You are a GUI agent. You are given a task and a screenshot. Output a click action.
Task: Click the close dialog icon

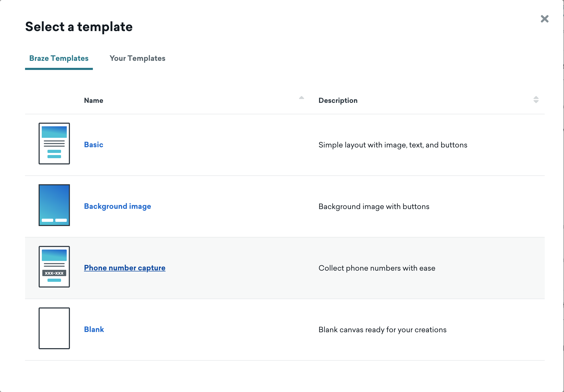544,19
